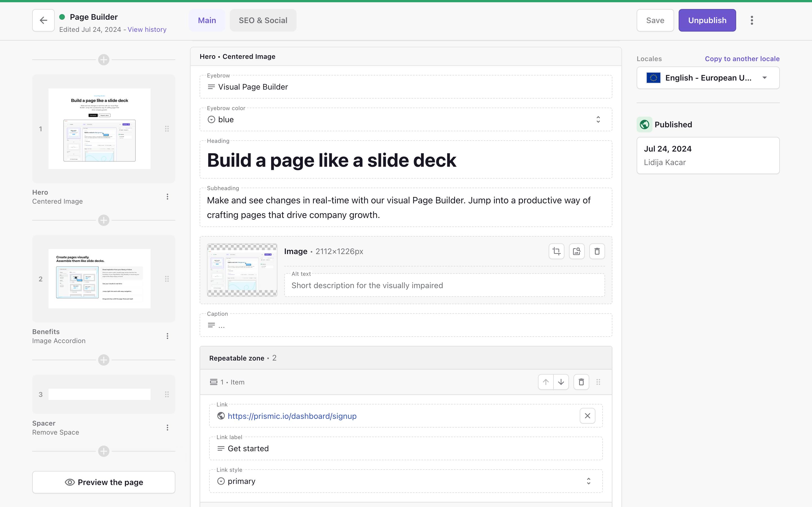This screenshot has height=507, width=812.
Task: Open Benefits slice options menu
Action: 167,336
